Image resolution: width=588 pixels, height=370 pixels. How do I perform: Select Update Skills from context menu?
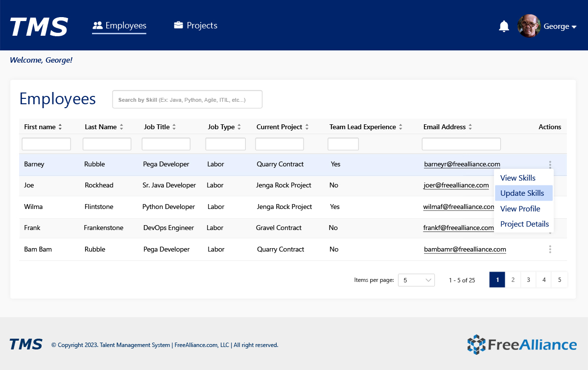tap(522, 193)
